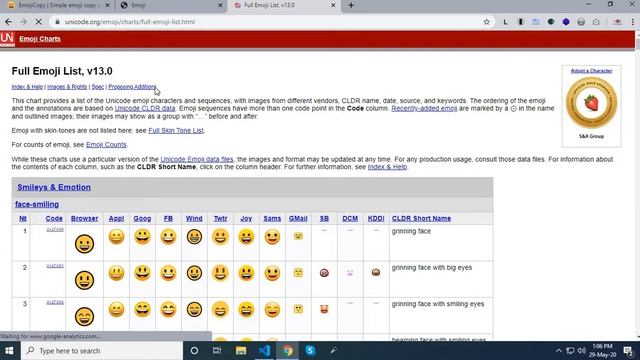Click the Appl column header

pyautogui.click(x=116, y=219)
